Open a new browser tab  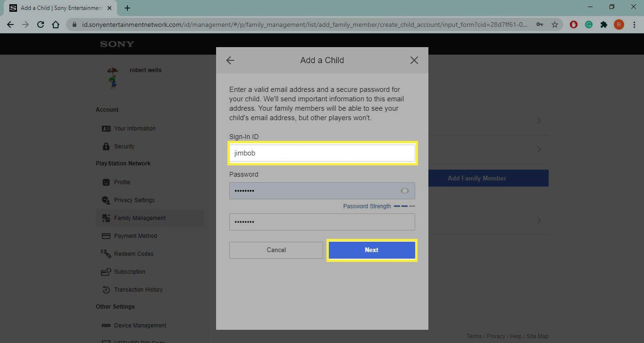click(127, 8)
